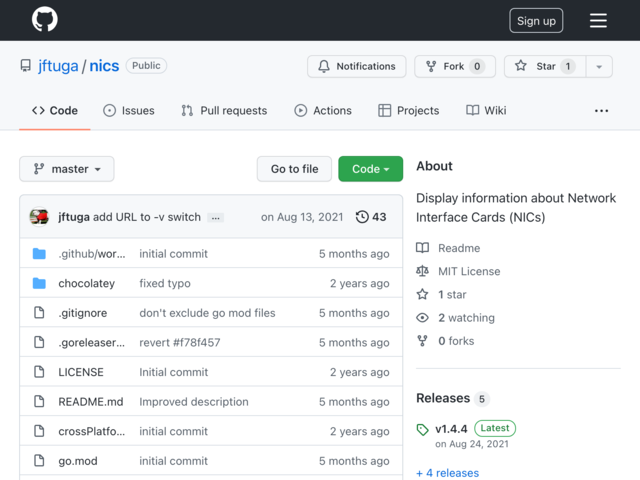This screenshot has height=480, width=640.
Task: Open the .goreleaser file
Action: 91,342
